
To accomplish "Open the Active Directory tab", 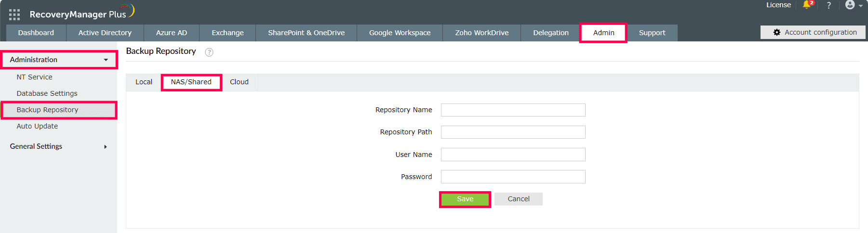I will (x=105, y=33).
